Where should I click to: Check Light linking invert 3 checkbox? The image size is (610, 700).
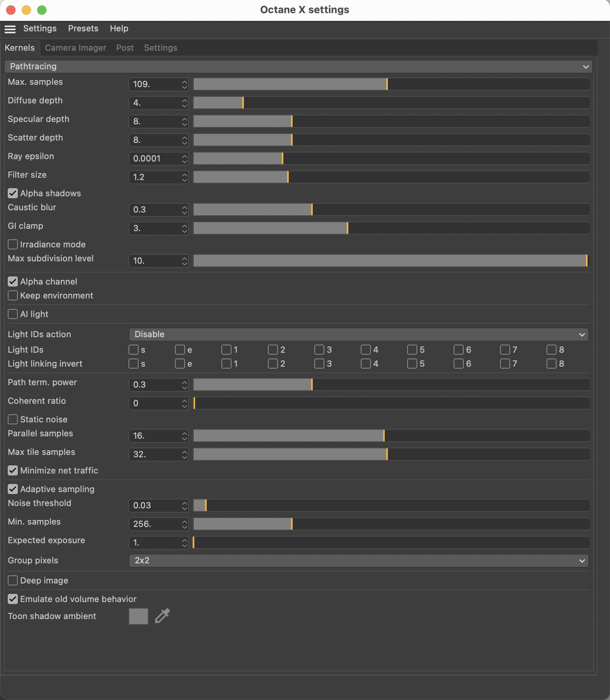(319, 364)
